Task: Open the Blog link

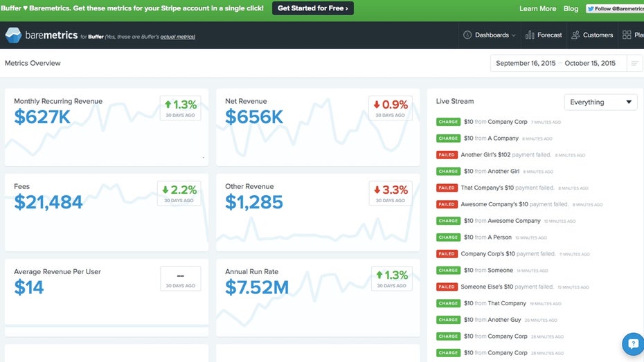Action: point(571,8)
